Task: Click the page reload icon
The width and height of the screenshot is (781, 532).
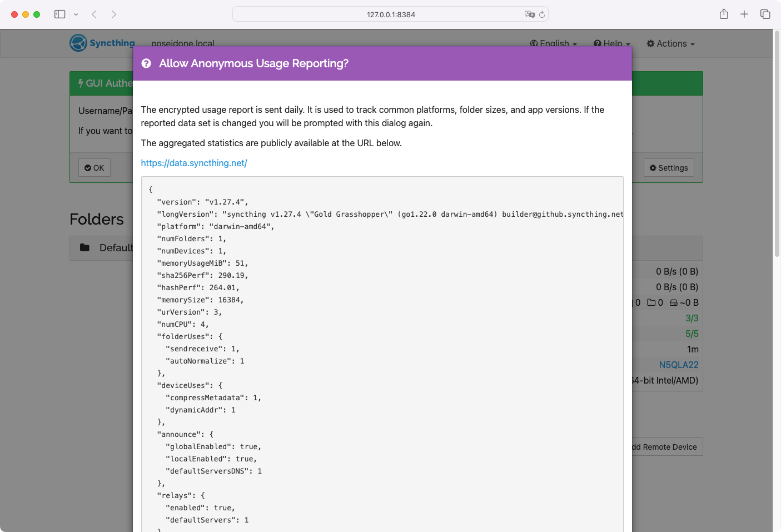Action: [542, 14]
